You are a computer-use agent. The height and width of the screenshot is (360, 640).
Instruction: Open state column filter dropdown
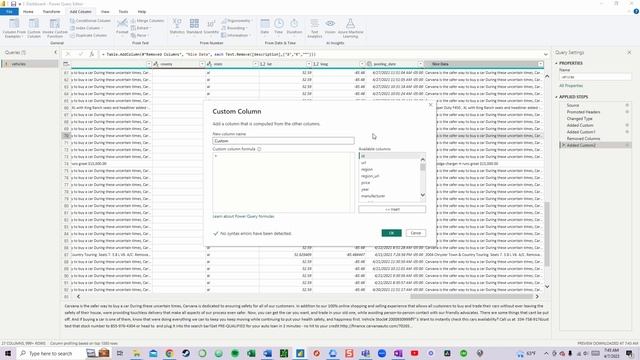tap(256, 64)
